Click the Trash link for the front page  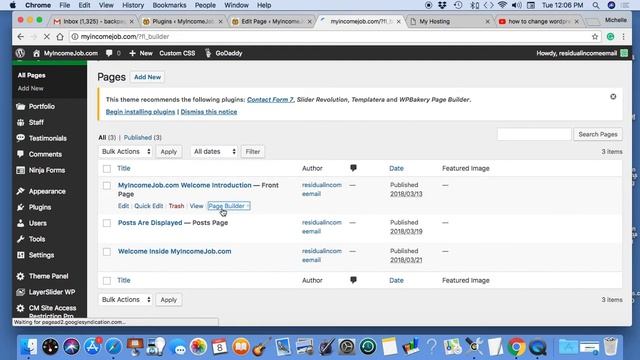[x=176, y=206]
